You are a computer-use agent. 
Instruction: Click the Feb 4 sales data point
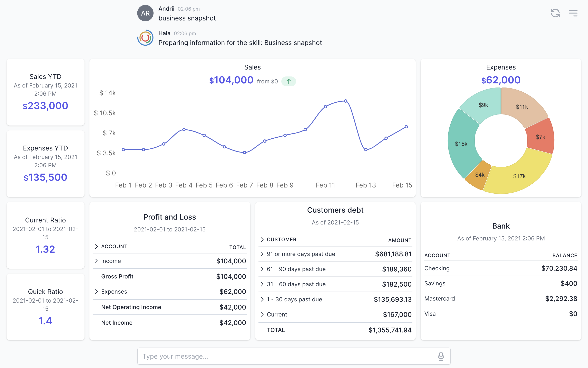[x=184, y=130]
